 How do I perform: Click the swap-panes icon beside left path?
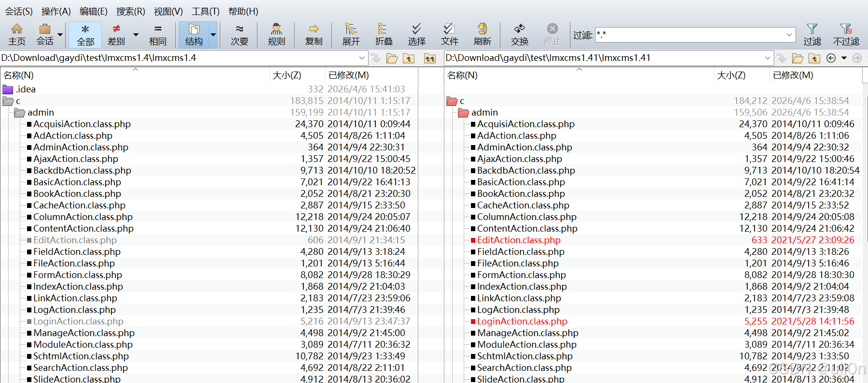tap(430, 59)
